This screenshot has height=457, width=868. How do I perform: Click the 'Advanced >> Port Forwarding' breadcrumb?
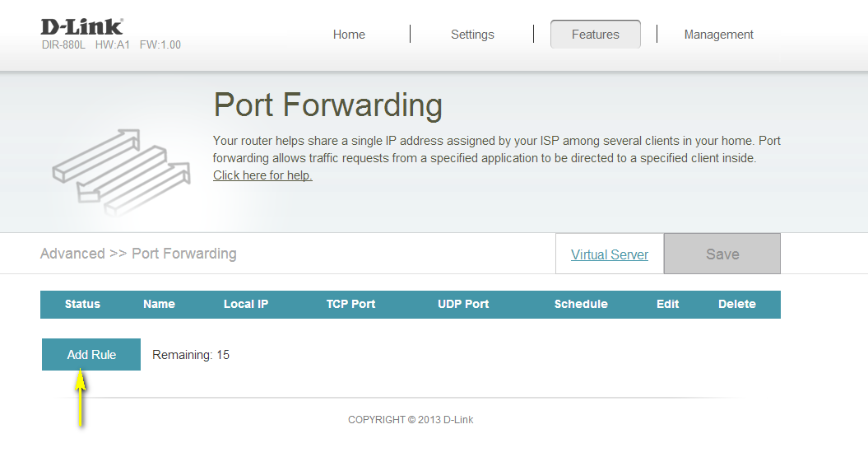pyautogui.click(x=138, y=254)
